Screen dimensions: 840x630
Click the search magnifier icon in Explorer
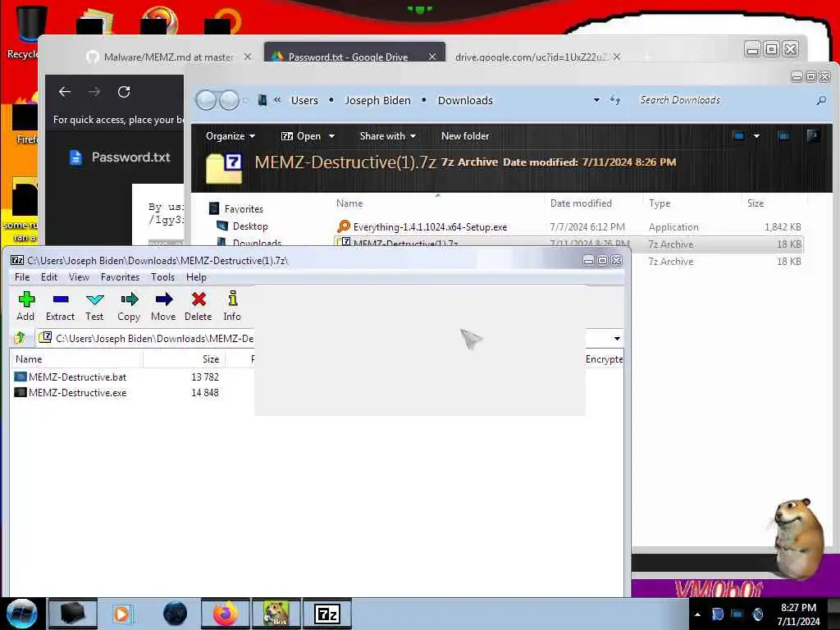pyautogui.click(x=820, y=100)
